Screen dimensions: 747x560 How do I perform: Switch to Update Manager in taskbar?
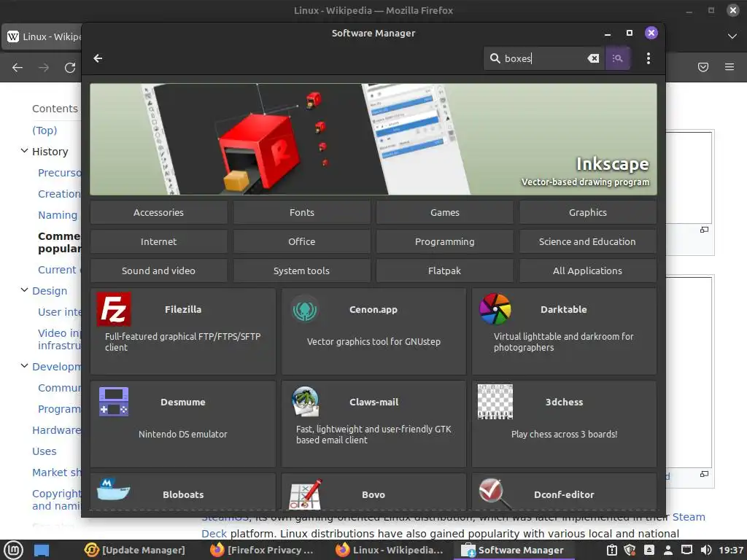click(x=134, y=551)
